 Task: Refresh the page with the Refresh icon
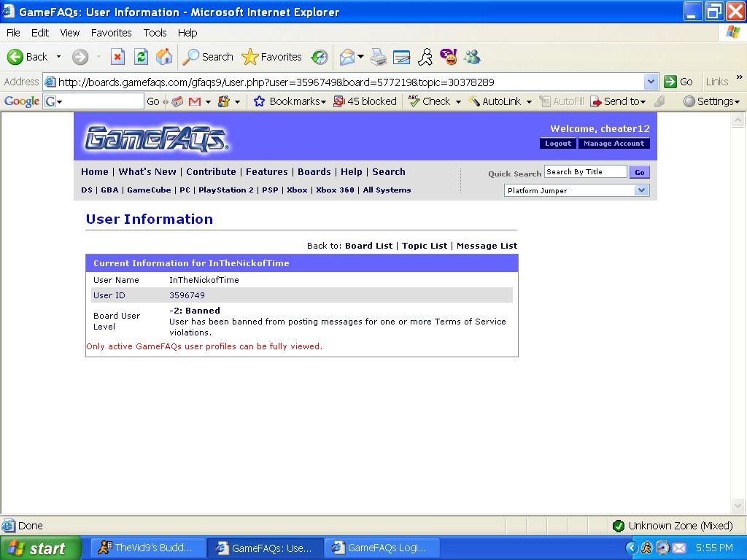point(141,57)
